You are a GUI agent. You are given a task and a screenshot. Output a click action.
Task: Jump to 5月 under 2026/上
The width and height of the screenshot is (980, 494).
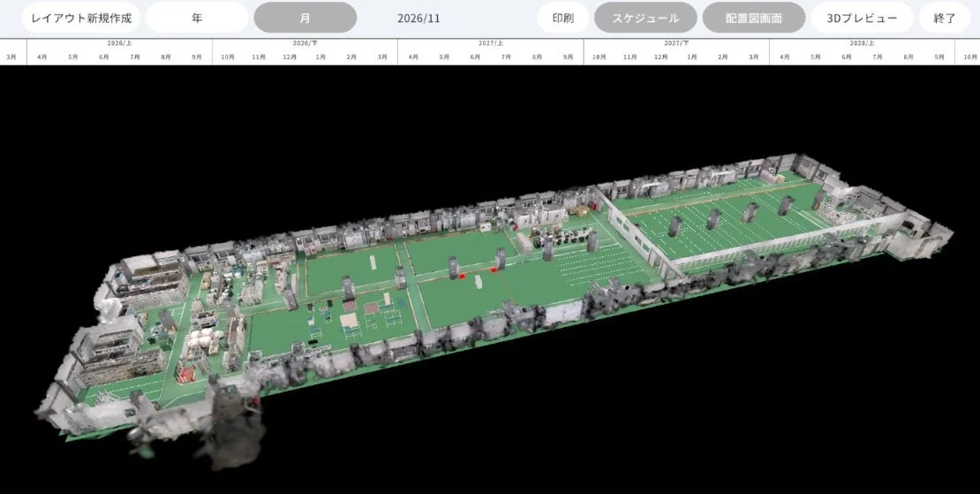[x=73, y=57]
